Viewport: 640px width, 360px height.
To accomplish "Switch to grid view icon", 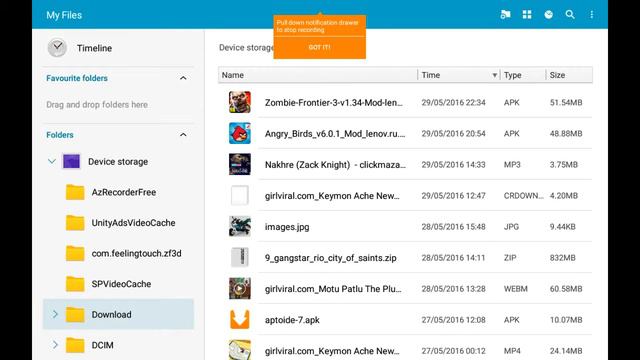I will click(527, 15).
